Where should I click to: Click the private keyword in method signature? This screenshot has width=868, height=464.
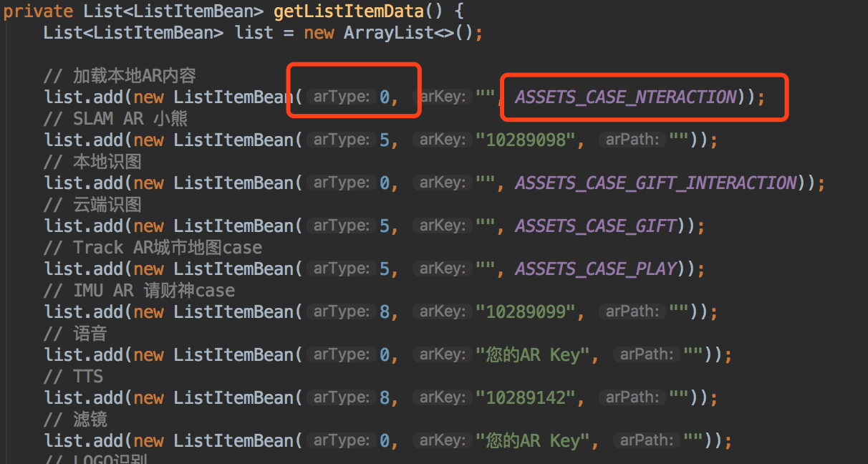pos(38,11)
